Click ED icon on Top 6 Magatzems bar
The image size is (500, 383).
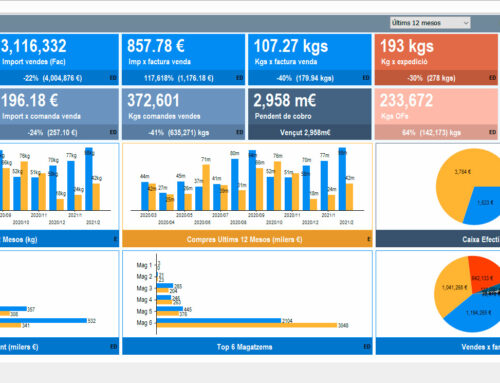[367, 346]
